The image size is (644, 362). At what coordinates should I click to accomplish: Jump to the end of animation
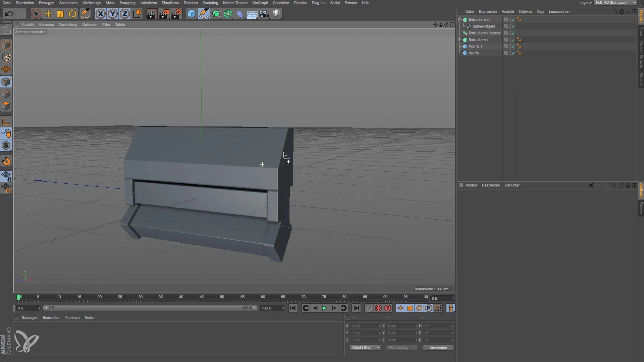pos(356,308)
